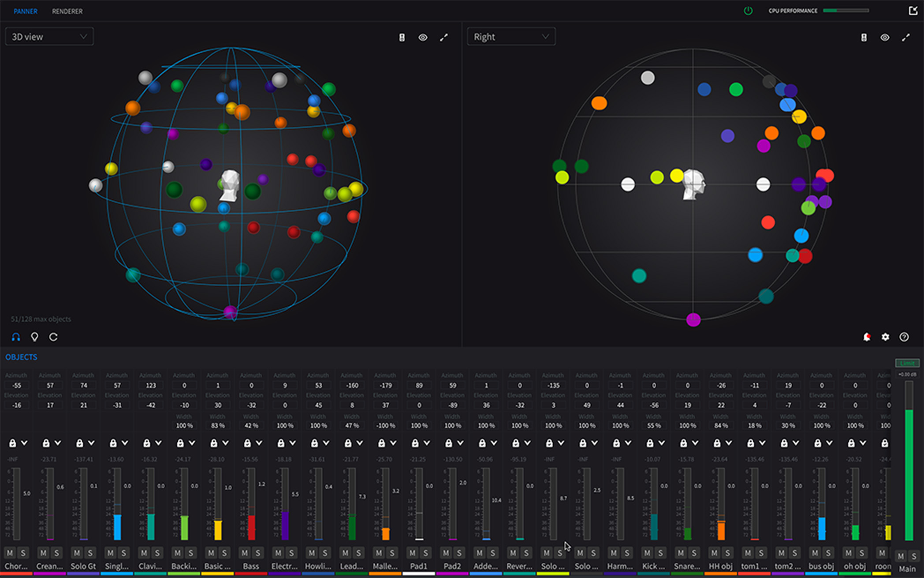Click the Limit button above the main meter
This screenshot has width=924, height=578.
click(x=907, y=363)
